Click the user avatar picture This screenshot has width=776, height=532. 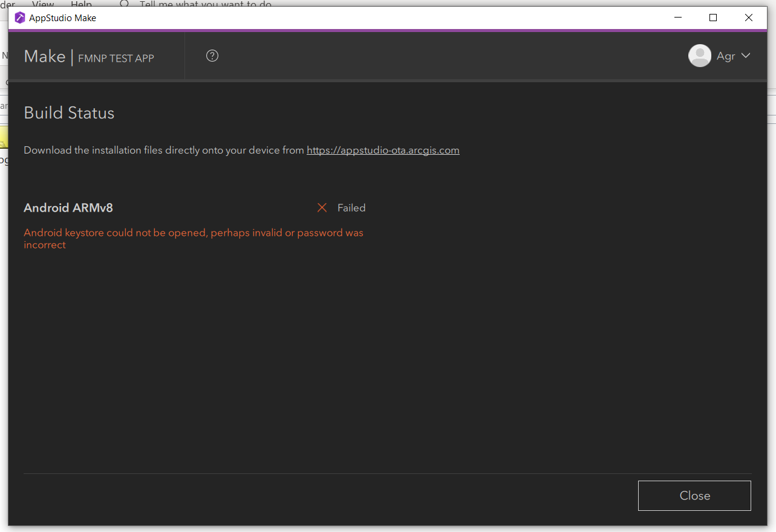point(700,56)
